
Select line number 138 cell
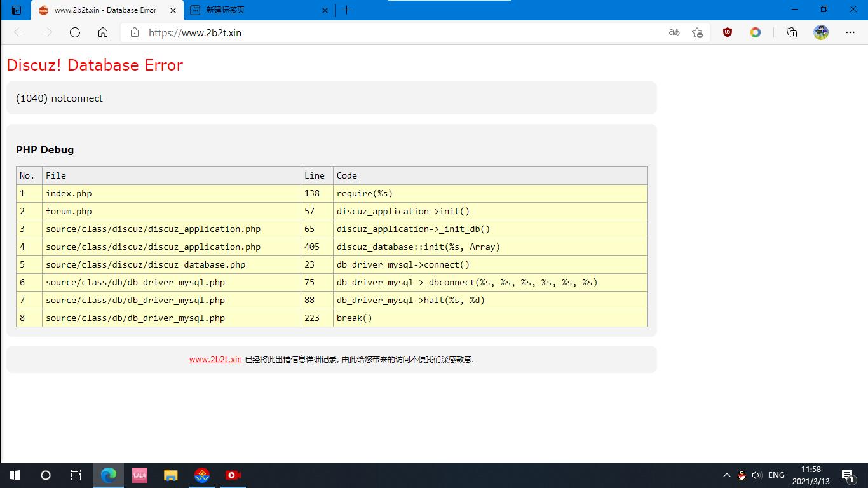[x=317, y=193]
